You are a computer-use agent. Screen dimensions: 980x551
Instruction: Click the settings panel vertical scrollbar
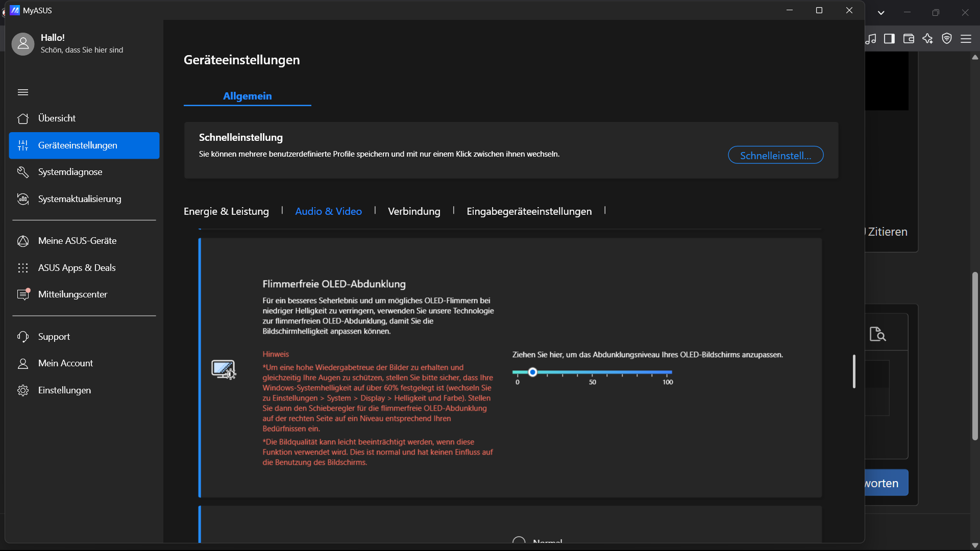pos(854,371)
